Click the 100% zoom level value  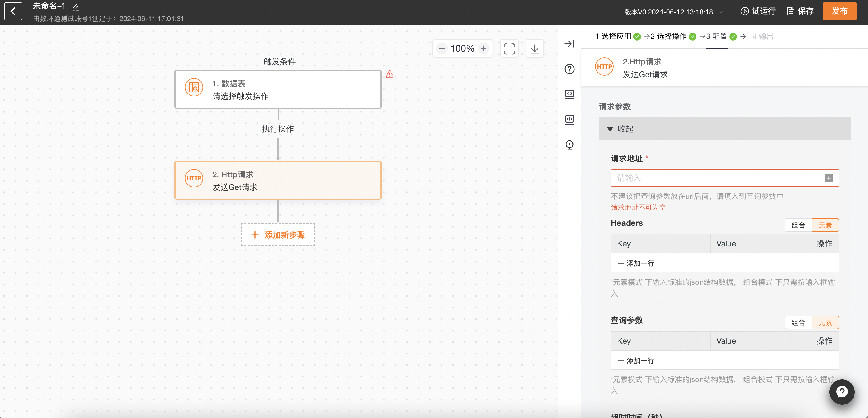462,49
